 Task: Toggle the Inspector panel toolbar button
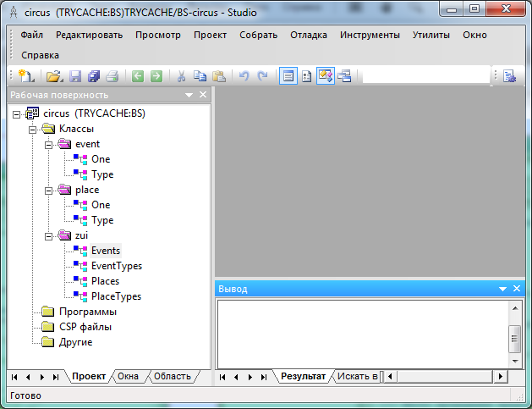(x=307, y=75)
